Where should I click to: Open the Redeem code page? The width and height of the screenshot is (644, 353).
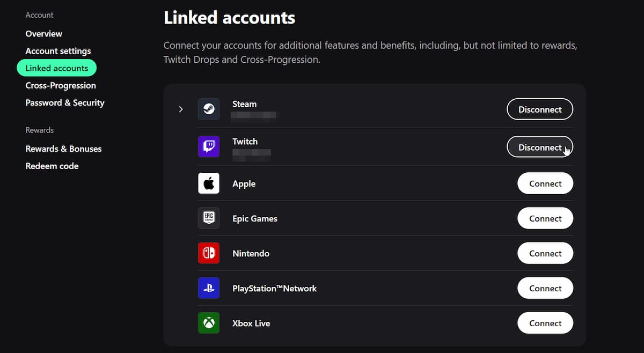pos(52,166)
